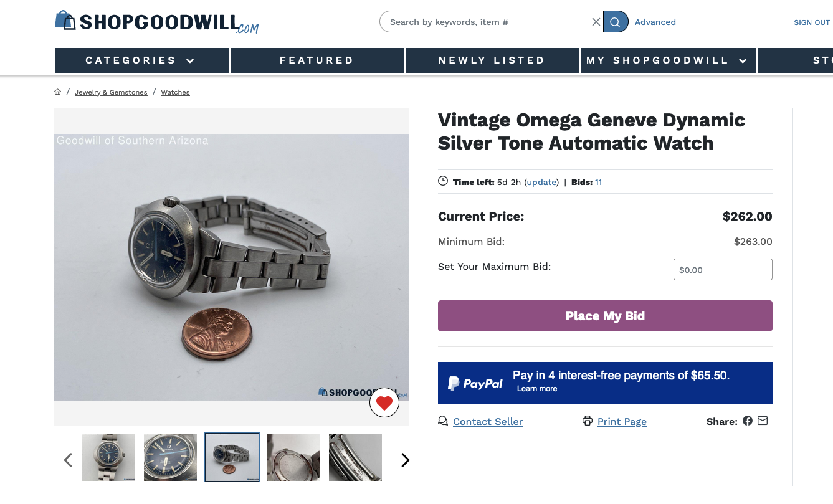The width and height of the screenshot is (833, 504).
Task: Select the watch caseback thumbnail
Action: [293, 457]
